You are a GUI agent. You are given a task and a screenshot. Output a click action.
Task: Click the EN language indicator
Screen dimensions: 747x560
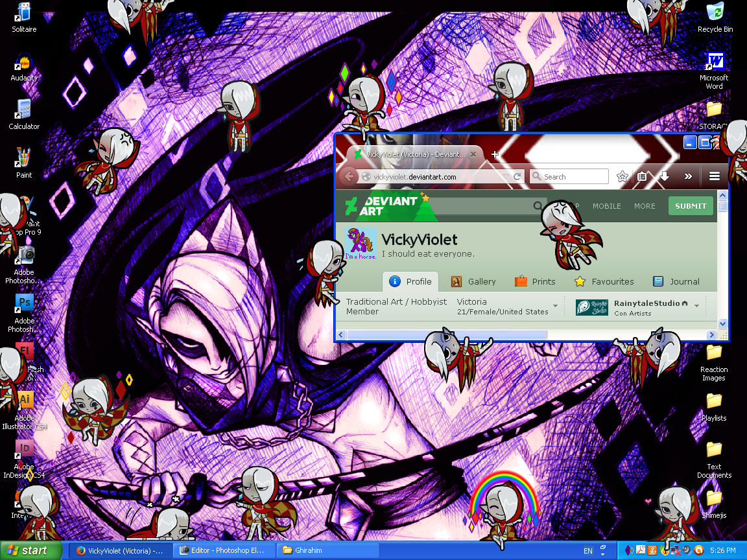pos(588,551)
